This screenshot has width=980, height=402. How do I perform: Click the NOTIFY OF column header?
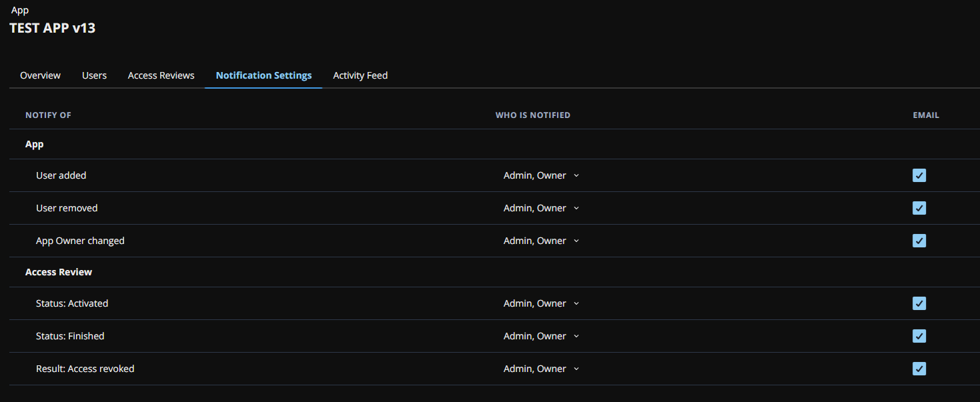(x=48, y=115)
